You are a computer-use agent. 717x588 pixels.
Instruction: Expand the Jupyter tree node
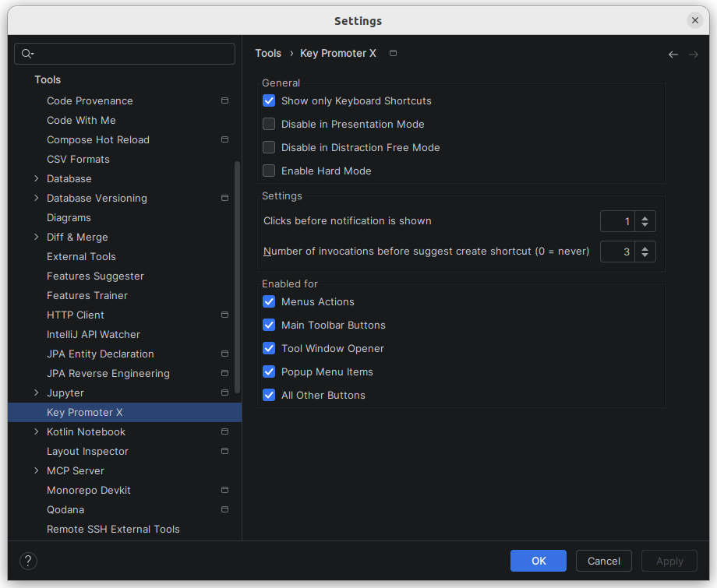tap(36, 393)
